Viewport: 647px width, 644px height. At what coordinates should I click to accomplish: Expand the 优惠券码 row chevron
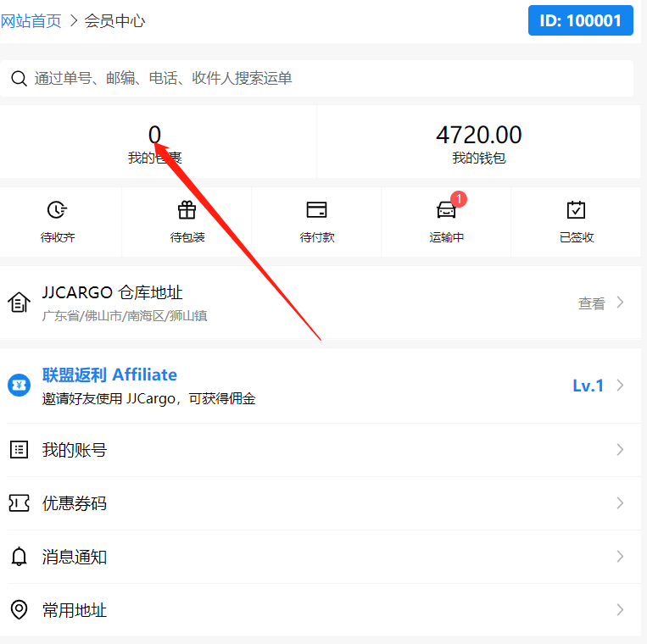click(x=620, y=503)
